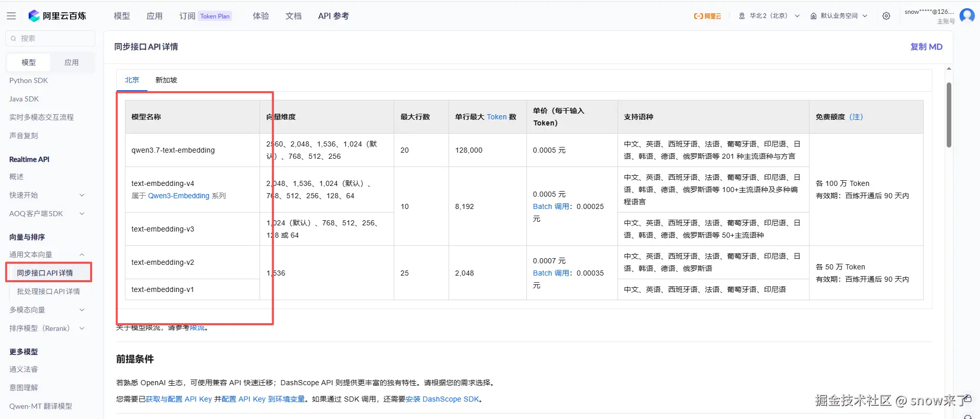Select the 北京 region tab

[132, 80]
